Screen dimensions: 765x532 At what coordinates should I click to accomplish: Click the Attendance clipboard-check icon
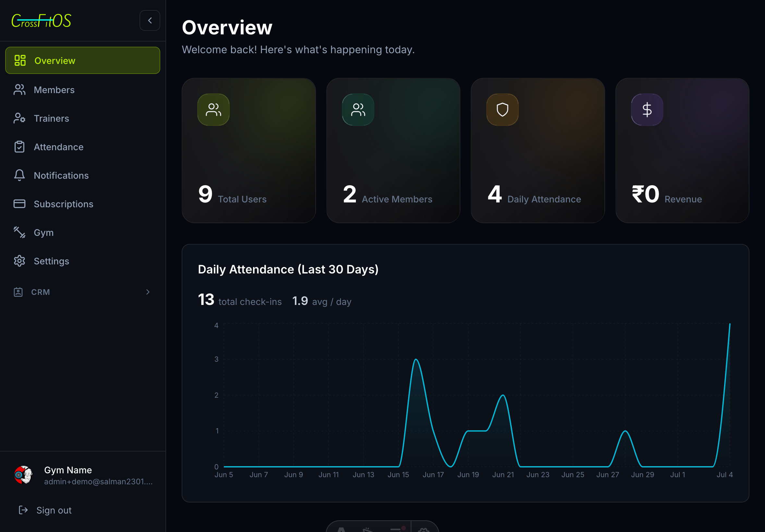coord(19,147)
